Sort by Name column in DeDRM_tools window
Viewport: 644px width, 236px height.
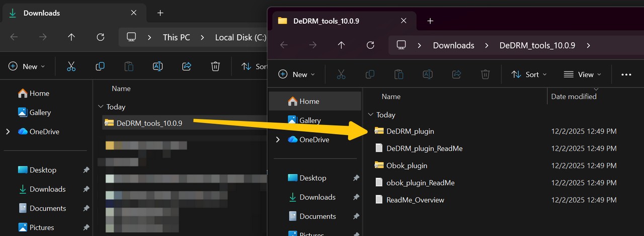click(x=391, y=96)
